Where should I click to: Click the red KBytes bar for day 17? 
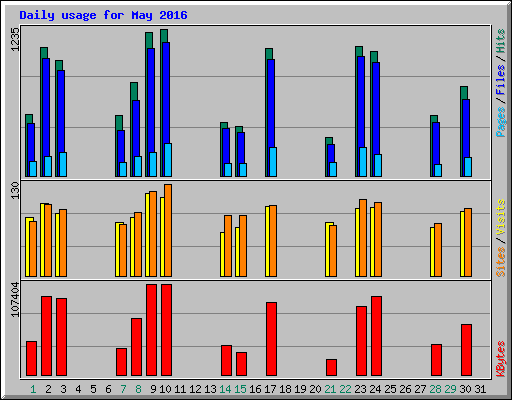[271, 339]
